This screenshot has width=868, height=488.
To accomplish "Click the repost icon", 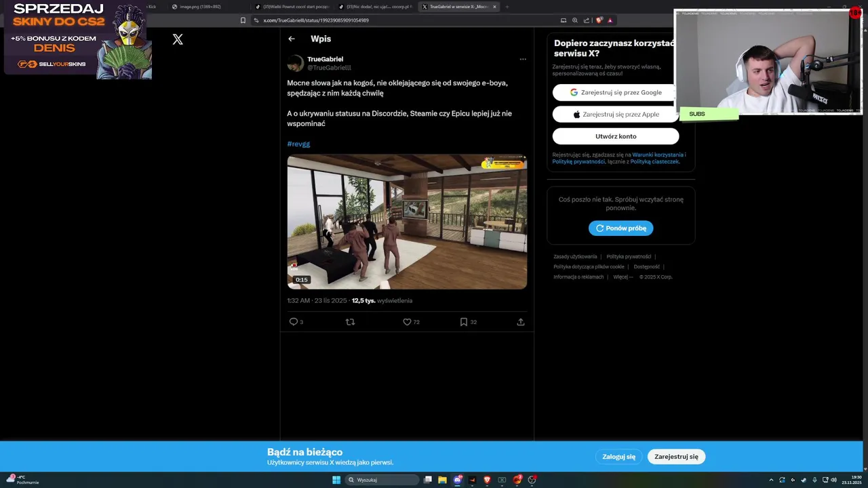I will (x=351, y=322).
